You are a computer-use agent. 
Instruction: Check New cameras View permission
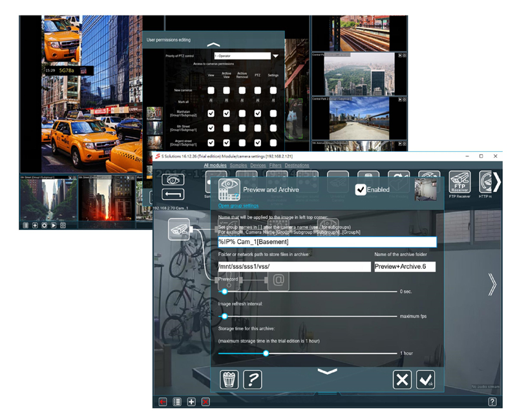click(211, 90)
